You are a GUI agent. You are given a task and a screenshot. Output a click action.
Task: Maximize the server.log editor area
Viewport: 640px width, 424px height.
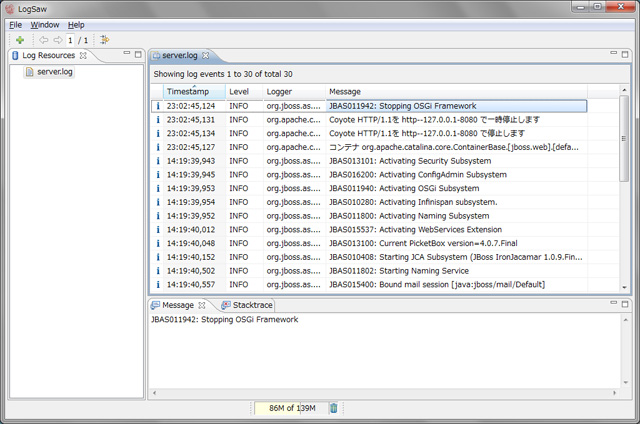click(625, 54)
